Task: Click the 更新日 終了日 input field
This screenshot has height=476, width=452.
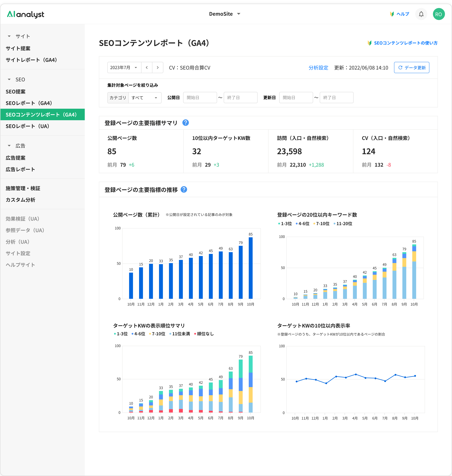Action: pyautogui.click(x=336, y=98)
